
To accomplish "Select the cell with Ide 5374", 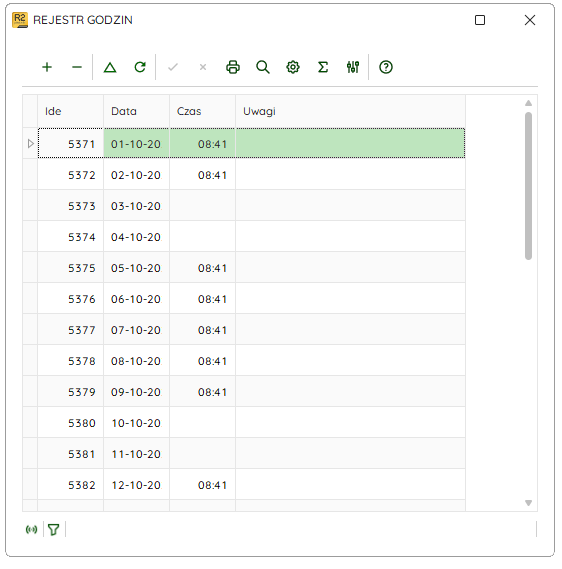I will coord(71,237).
